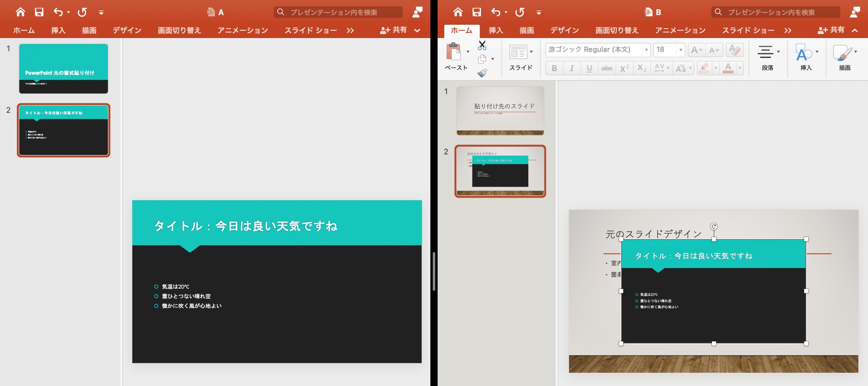This screenshot has height=386, width=868.
Task: Click the Clear Formatting eraser icon
Action: click(x=735, y=50)
